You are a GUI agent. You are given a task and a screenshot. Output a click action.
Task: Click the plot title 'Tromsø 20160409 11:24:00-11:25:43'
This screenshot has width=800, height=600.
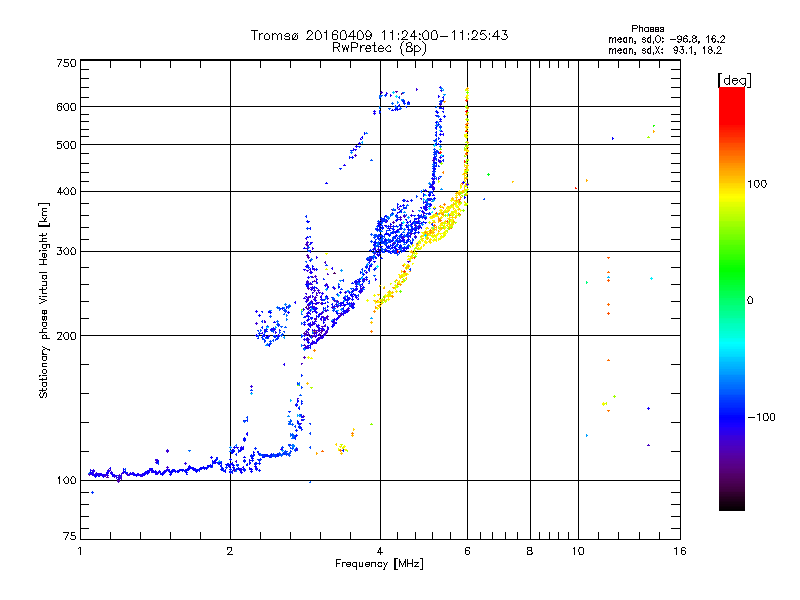(379, 35)
